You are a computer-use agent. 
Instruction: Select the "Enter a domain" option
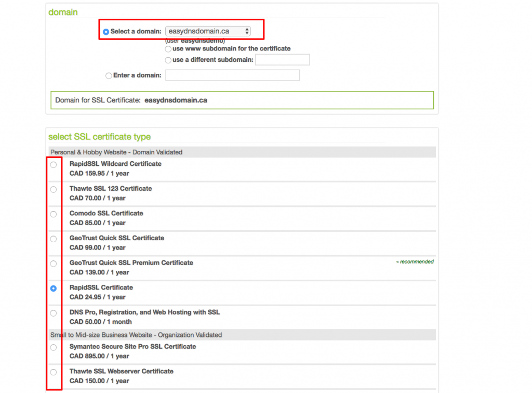point(108,75)
